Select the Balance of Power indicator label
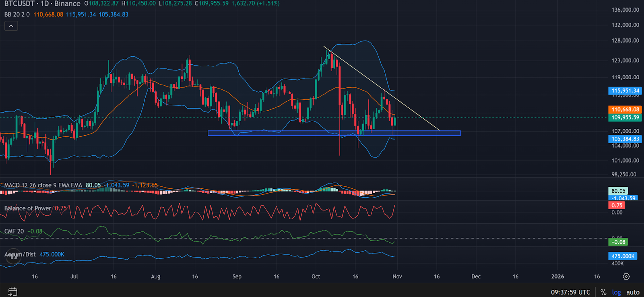 (28, 208)
